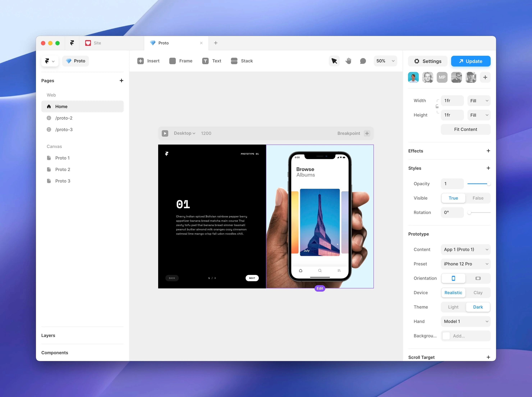Set Theme to Light
The width and height of the screenshot is (532, 397).
pyautogui.click(x=453, y=307)
